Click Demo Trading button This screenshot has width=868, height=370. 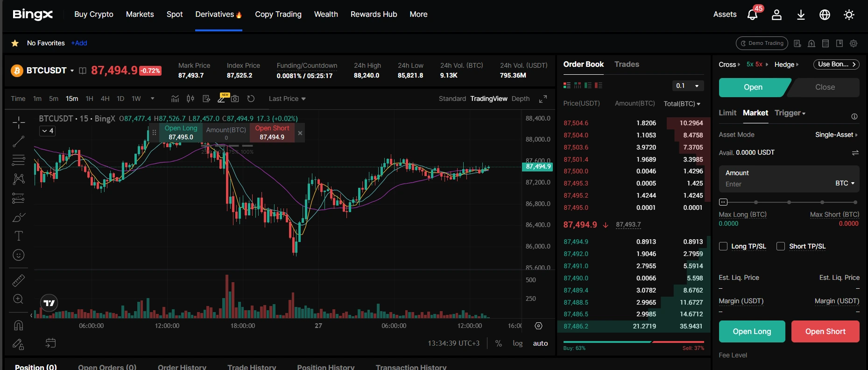tap(762, 43)
